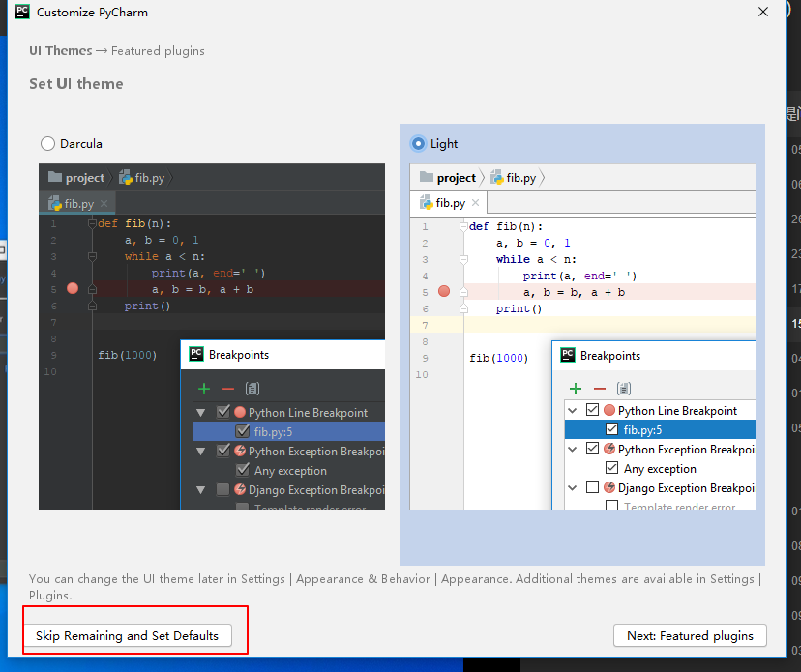Click line 5 breakpoint dot in Light preview
The width and height of the screenshot is (801, 672).
[444, 291]
